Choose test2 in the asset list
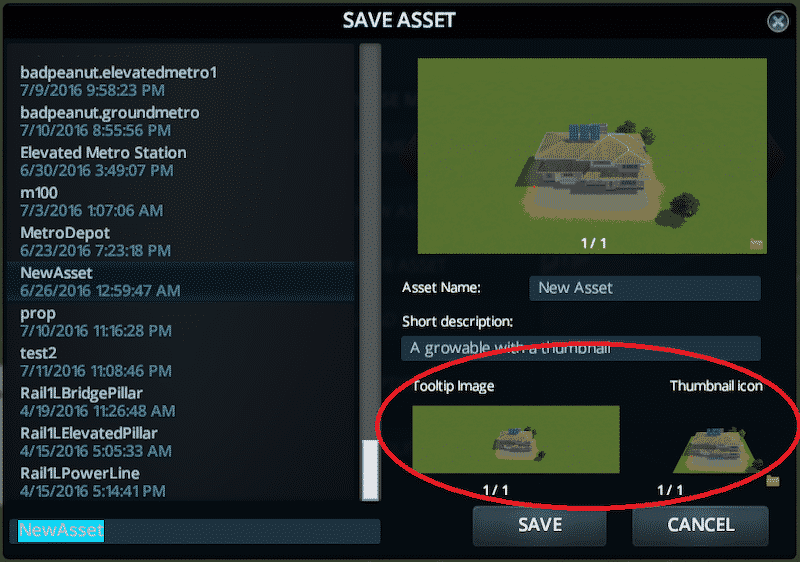The image size is (800, 562). coord(181,362)
